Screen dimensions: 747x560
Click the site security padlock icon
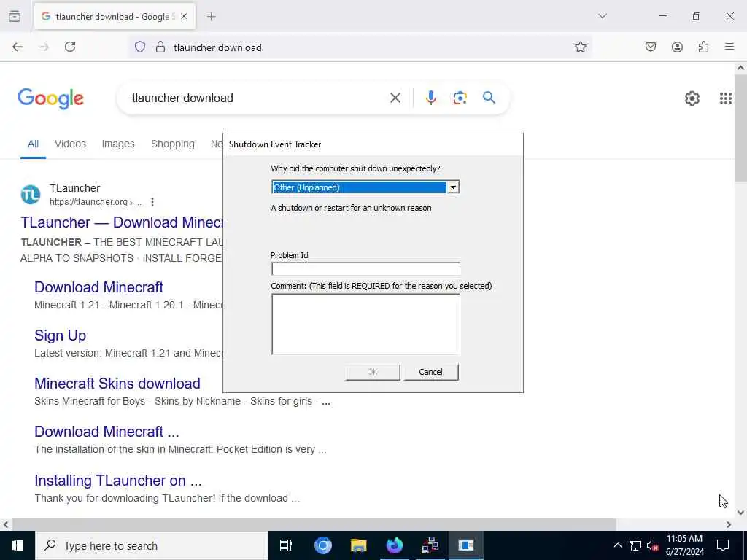tap(160, 47)
